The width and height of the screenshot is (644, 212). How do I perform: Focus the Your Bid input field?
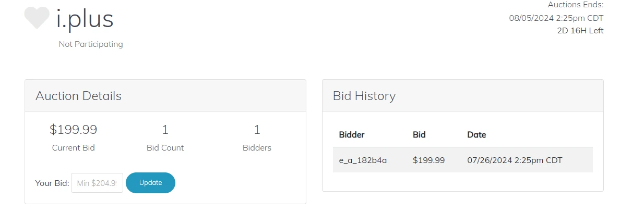pyautogui.click(x=97, y=183)
